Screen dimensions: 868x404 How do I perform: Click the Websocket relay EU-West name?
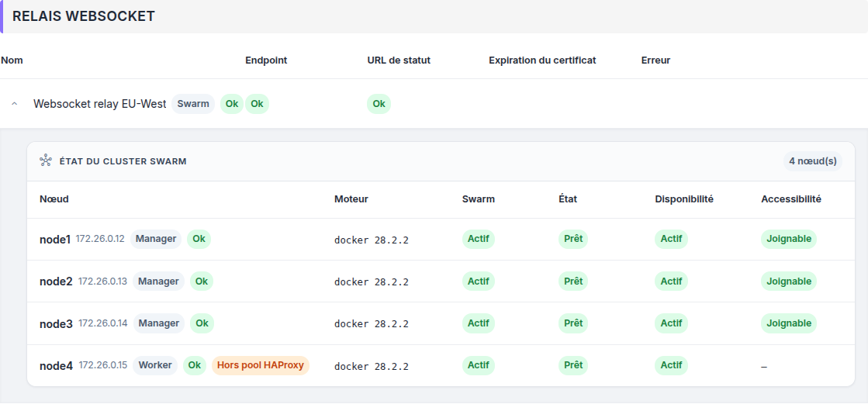(99, 104)
